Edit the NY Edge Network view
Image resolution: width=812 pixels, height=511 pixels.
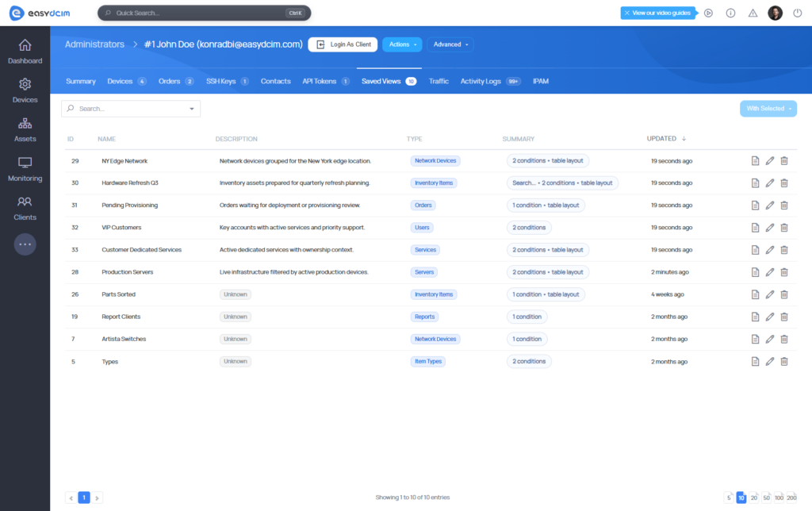coord(770,160)
